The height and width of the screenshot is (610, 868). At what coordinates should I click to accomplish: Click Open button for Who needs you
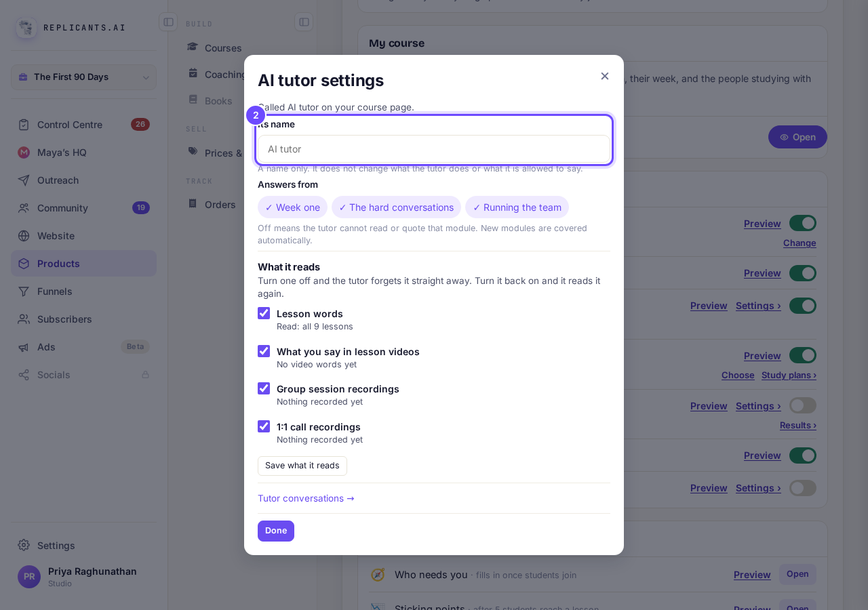[x=797, y=574]
